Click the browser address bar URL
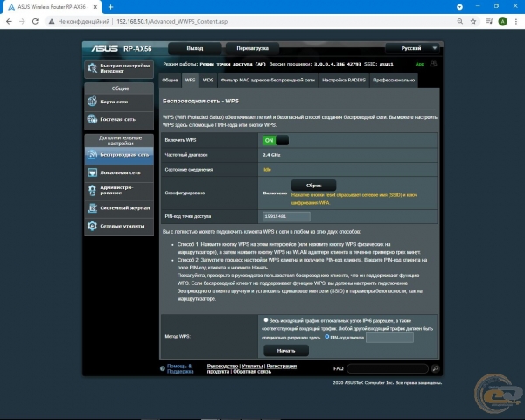The image size is (525, 420). coord(171,21)
